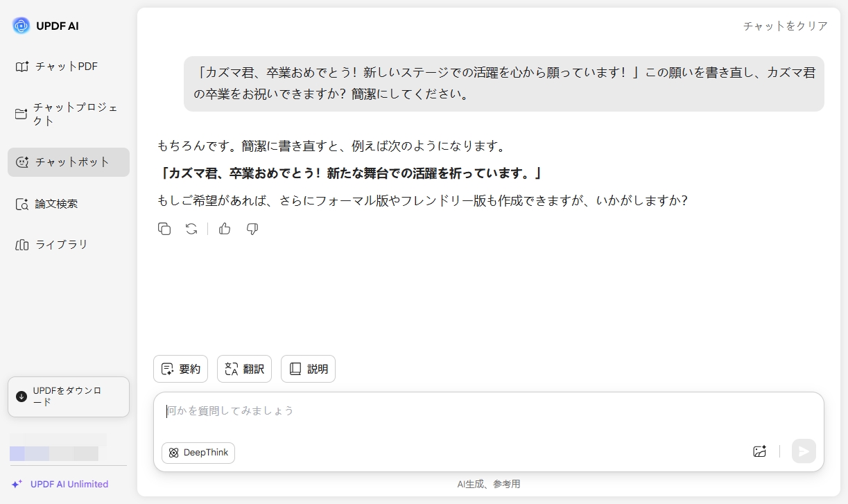Click the AI生成、参考用 footer text

click(488, 484)
